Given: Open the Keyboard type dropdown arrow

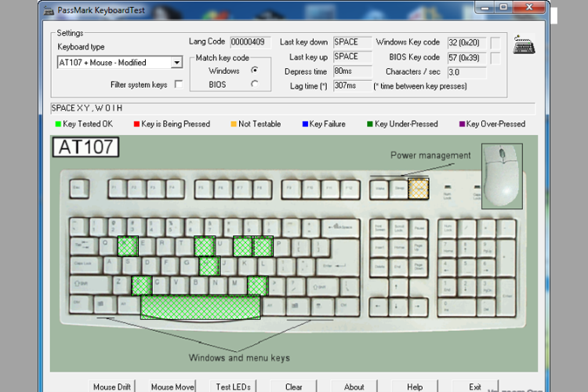Looking at the screenshot, I should point(176,62).
